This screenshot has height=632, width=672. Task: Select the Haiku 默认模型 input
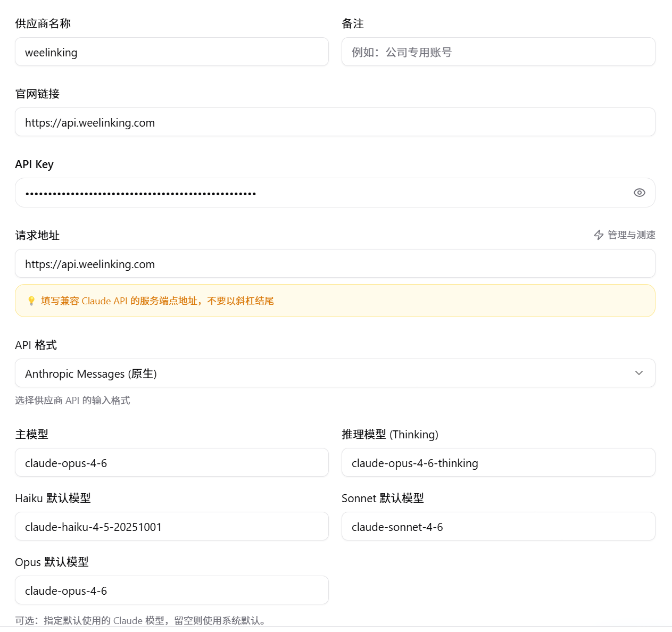pos(171,526)
